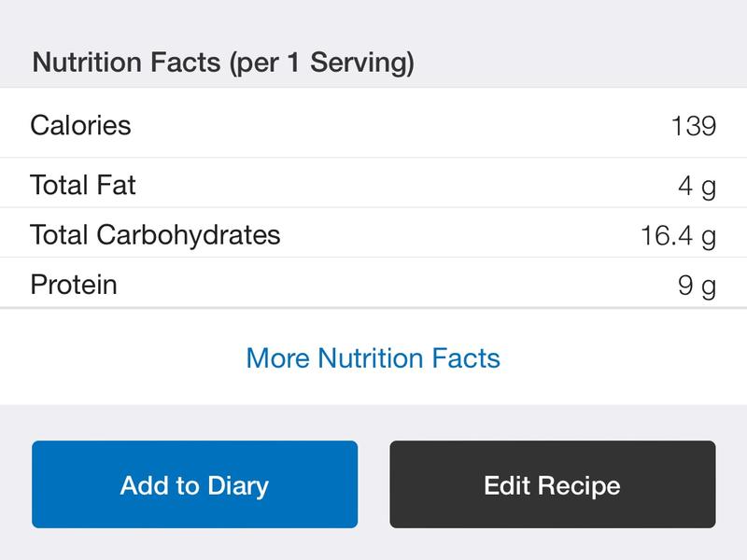Click white space left of More Nutrition Facts
This screenshot has height=560, width=747.
coord(121,358)
